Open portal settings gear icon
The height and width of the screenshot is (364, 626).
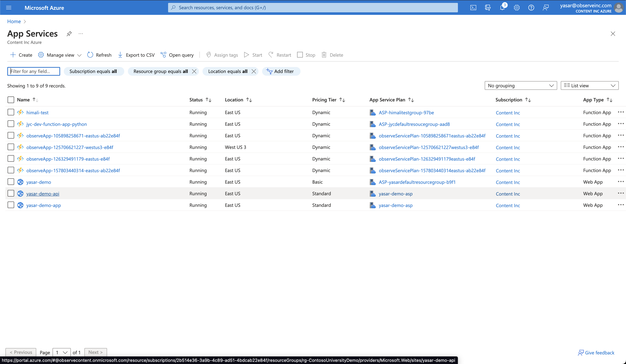(x=517, y=8)
